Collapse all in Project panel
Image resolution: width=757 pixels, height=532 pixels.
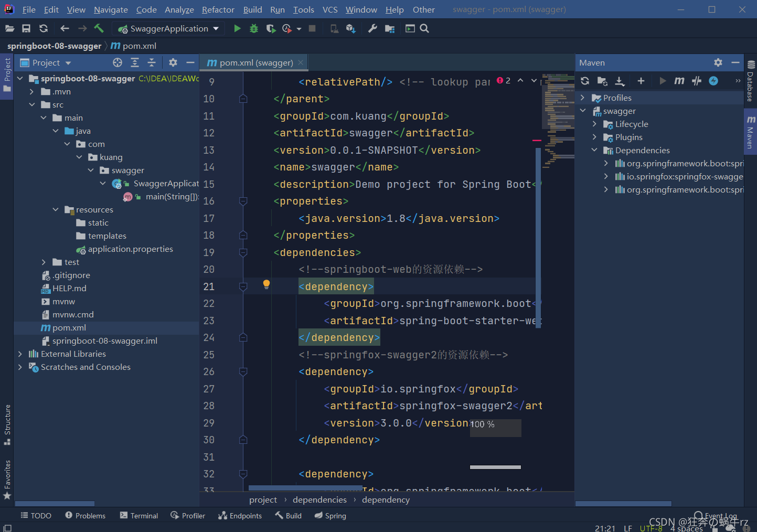[x=152, y=62]
